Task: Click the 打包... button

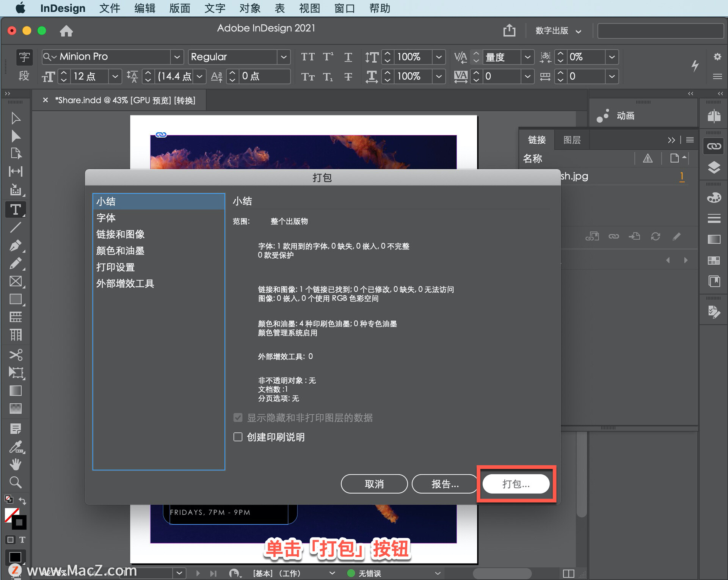Action: click(x=516, y=484)
